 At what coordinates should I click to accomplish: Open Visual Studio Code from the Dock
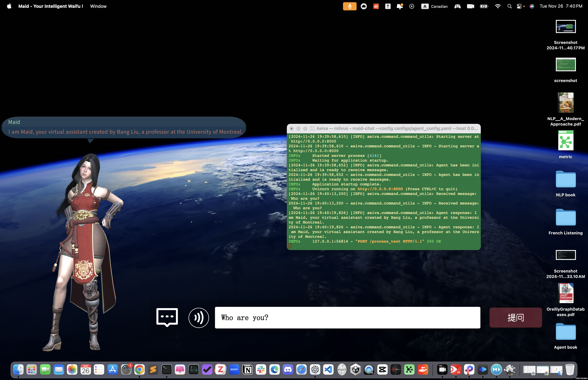(x=328, y=369)
